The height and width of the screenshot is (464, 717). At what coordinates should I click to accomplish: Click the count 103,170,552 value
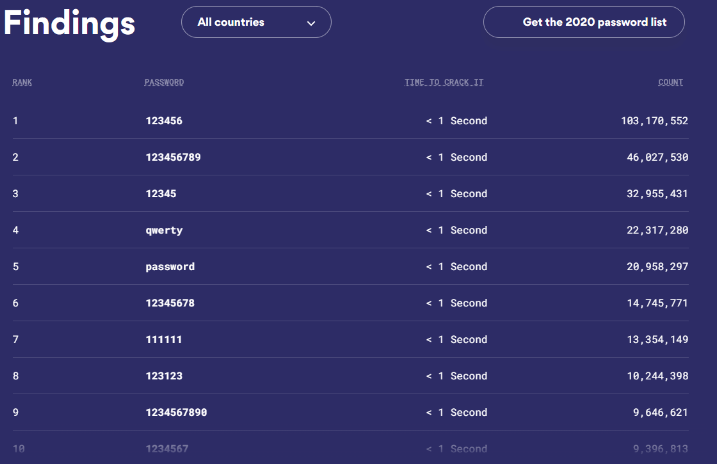pyautogui.click(x=654, y=121)
